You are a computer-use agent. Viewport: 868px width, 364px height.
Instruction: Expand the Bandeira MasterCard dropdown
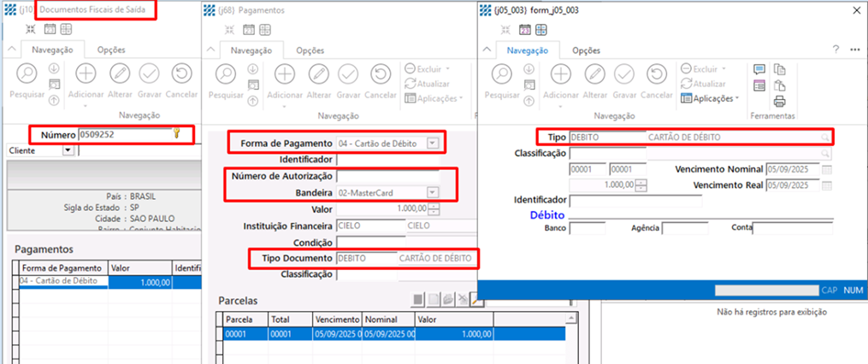[x=433, y=192]
